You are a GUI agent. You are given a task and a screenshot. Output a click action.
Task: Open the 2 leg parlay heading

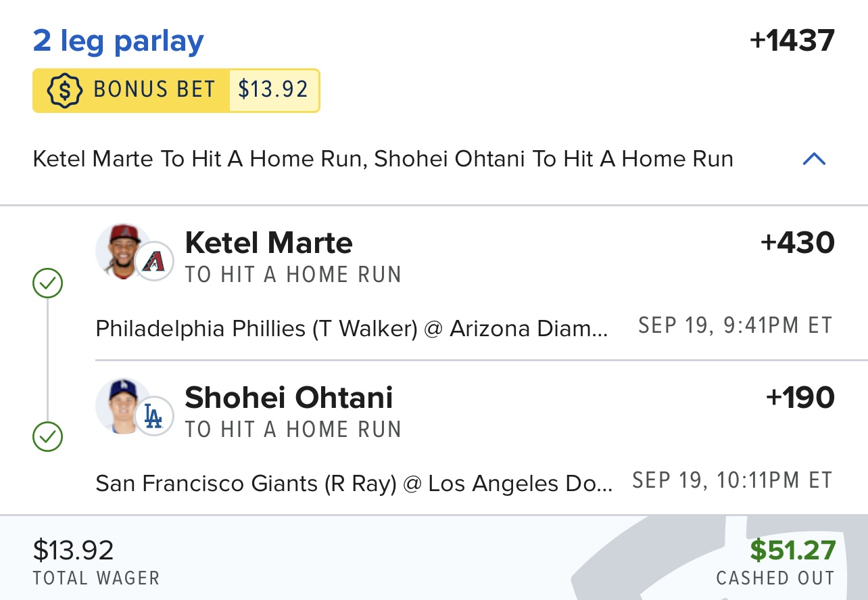[x=118, y=41]
